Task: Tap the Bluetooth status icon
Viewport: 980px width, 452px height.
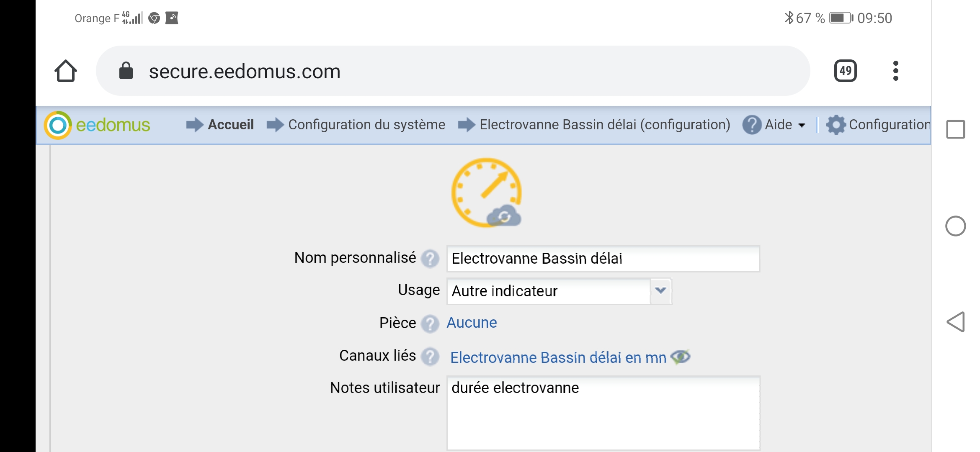Action: [789, 18]
